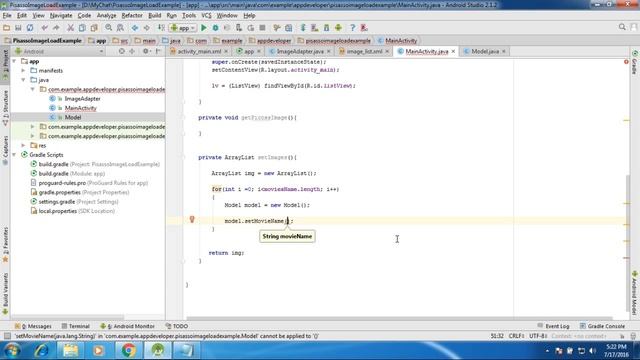This screenshot has height=360, width=640.
Task: Select ImageAdapter class in project tree
Action: 82,99
